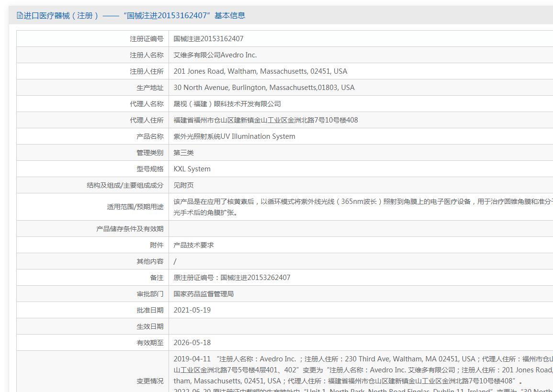Select the management class value 第三类
The height and width of the screenshot is (392, 553).
pos(183,153)
